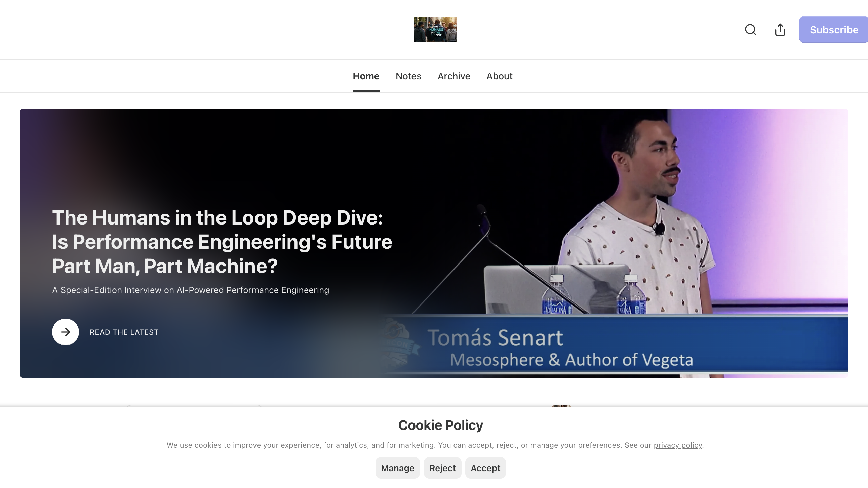Open the Deep Dive article headline

[222, 242]
